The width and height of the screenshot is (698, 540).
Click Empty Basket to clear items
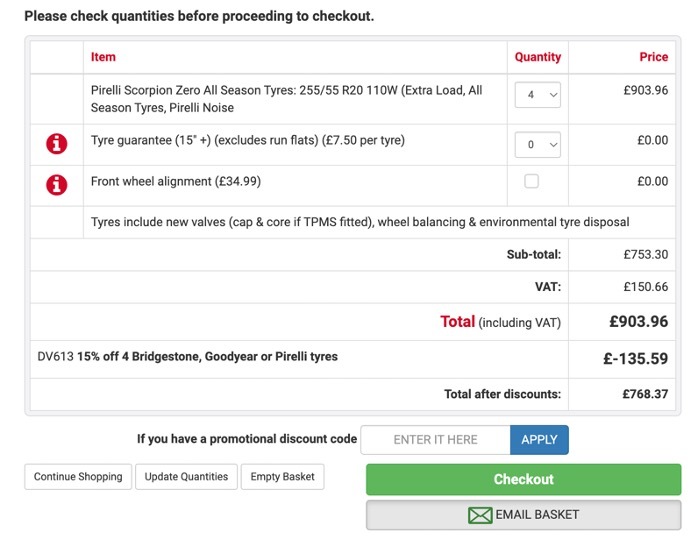(x=282, y=477)
